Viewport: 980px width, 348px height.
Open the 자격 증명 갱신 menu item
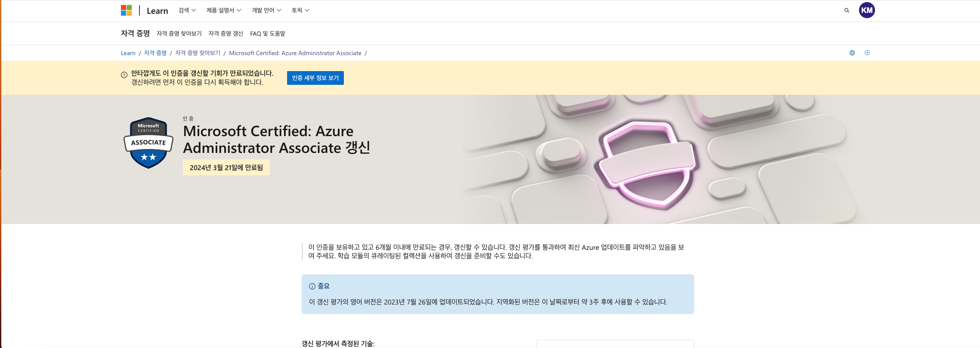coord(226,34)
